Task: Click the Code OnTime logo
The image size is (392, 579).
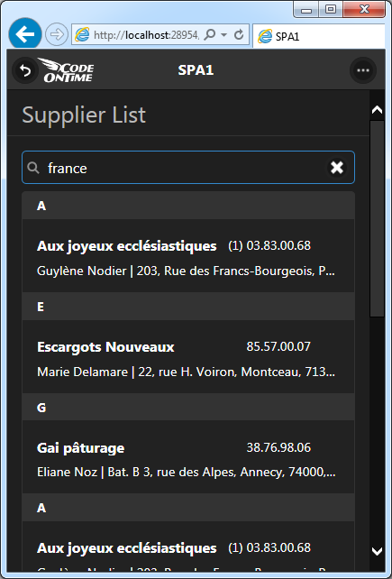Action: tap(67, 70)
